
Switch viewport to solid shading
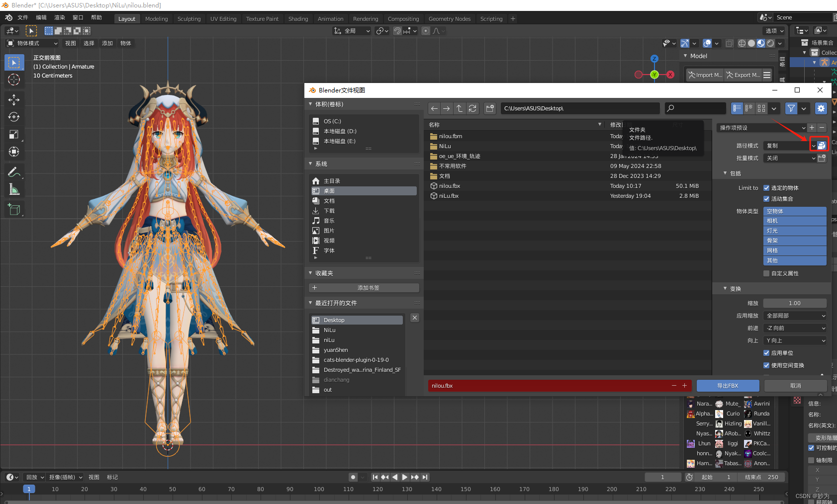(x=751, y=43)
